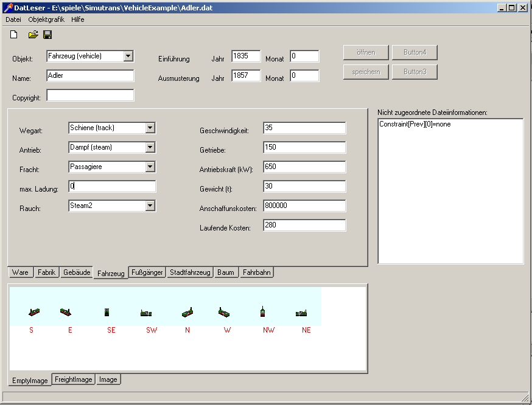532x405 pixels.
Task: Expand the Rauch Steam2 dropdown
Action: click(150, 206)
